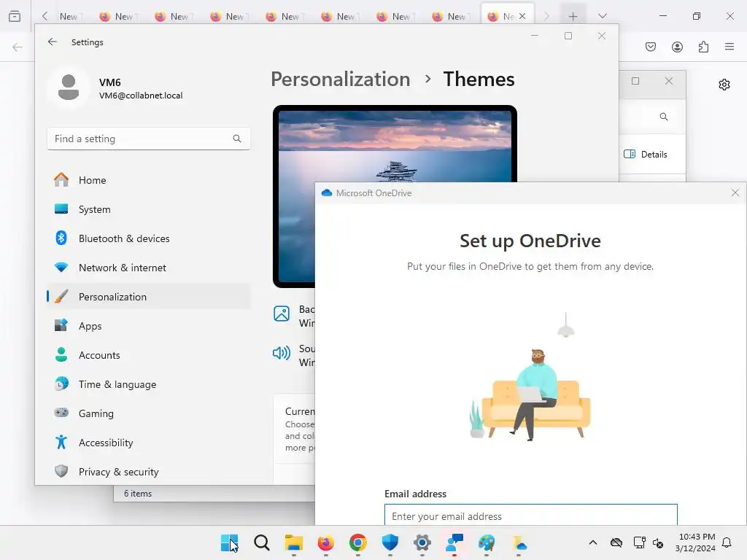Open the Accessibility settings category
The height and width of the screenshot is (560, 747).
(x=148, y=443)
